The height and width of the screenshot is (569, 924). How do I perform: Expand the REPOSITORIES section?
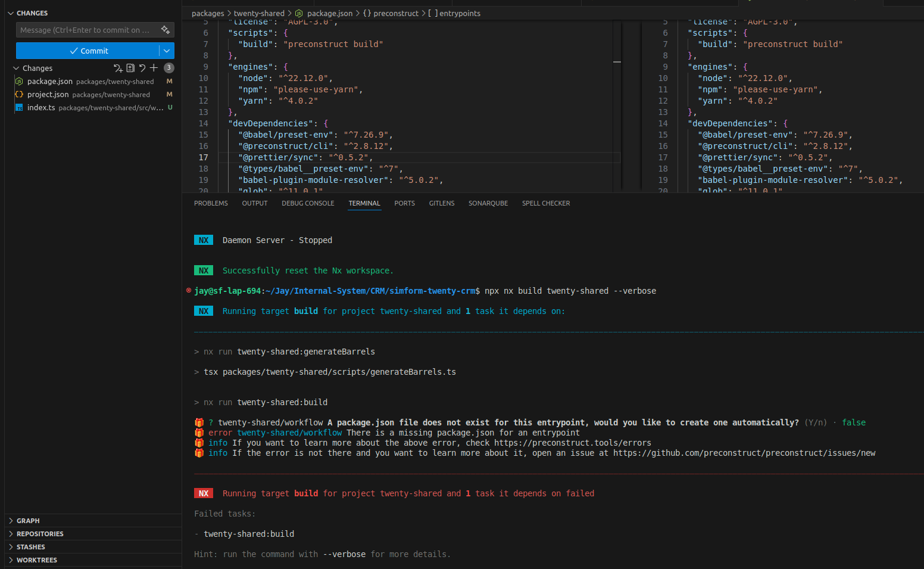[x=93, y=534]
